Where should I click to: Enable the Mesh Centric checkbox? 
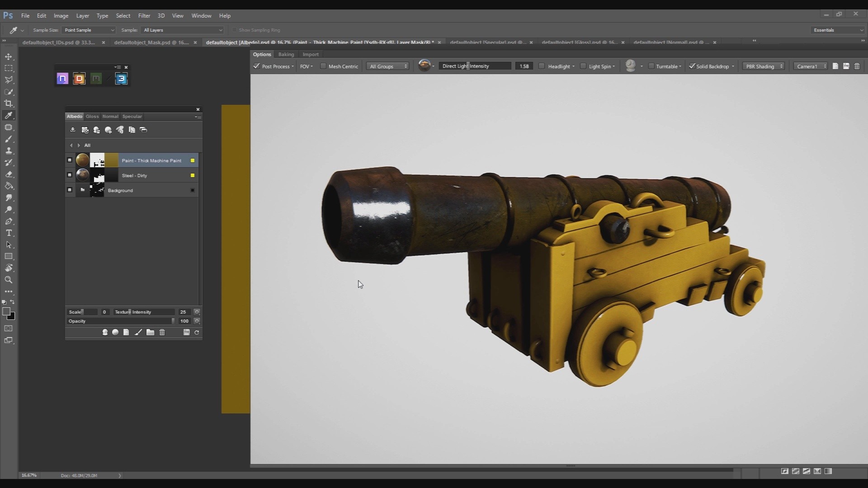323,66
